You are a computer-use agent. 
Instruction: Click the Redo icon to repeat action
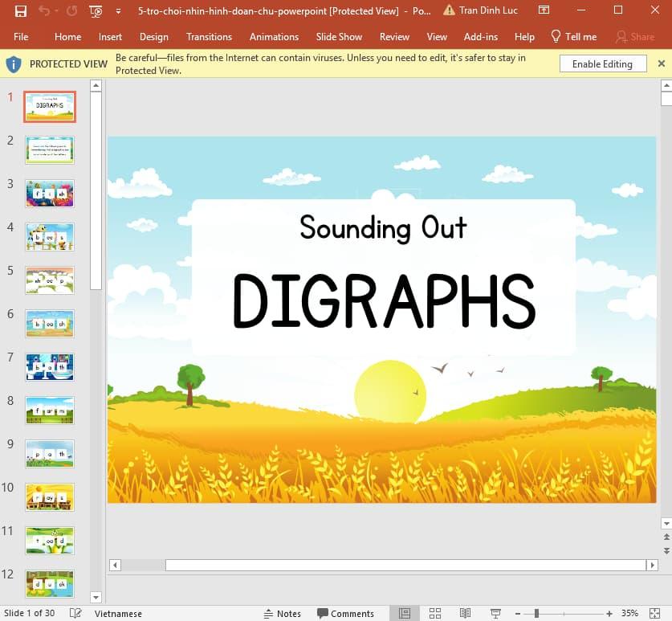71,10
